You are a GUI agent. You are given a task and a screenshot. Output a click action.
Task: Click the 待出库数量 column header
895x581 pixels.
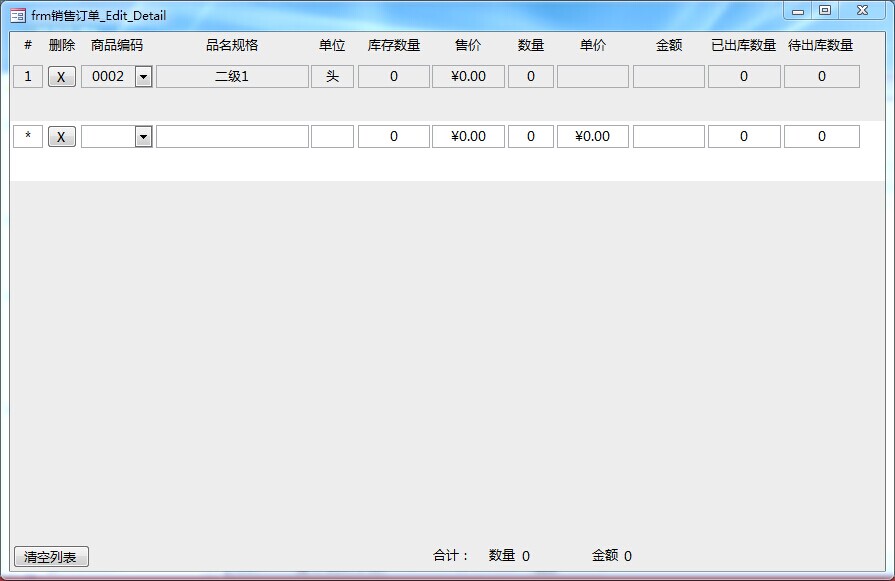click(x=821, y=45)
